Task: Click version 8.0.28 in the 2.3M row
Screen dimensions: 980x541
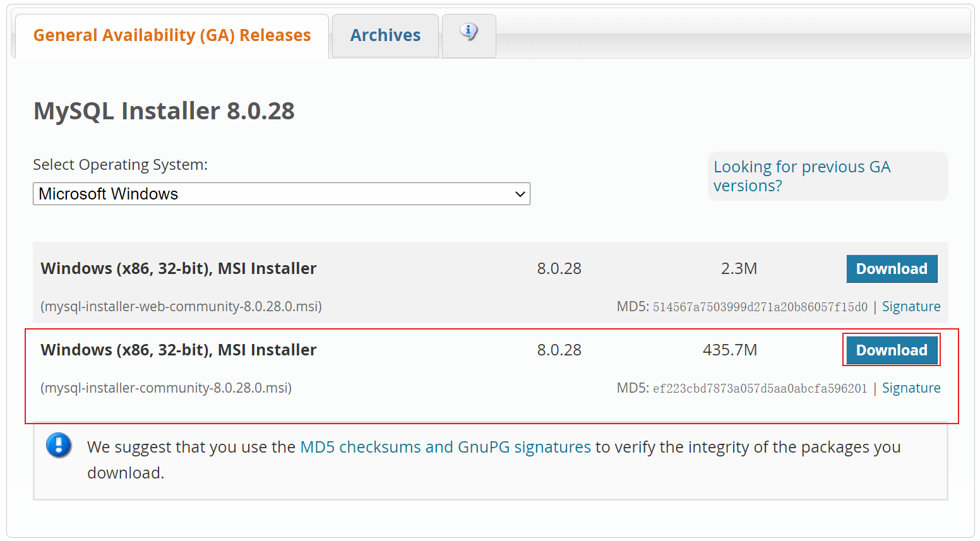Action: coord(559,269)
